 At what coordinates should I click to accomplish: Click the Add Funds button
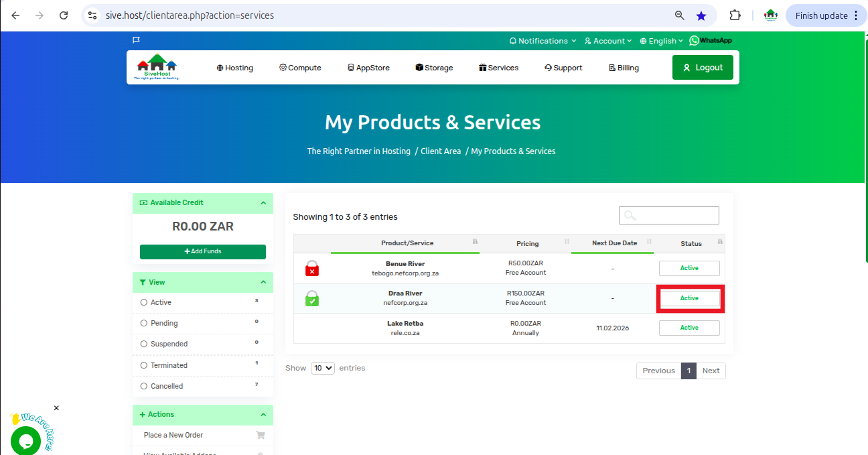[x=203, y=251]
